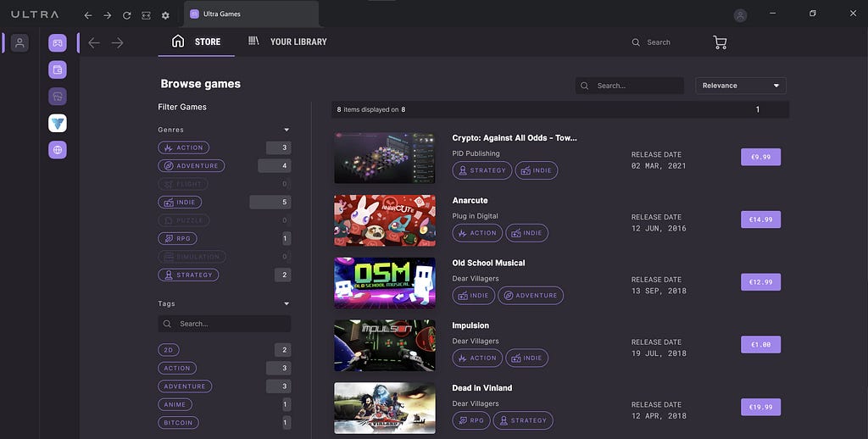Screen dimensions: 868x439
Task: Open the globe browser icon in sidebar
Action: [x=58, y=149]
